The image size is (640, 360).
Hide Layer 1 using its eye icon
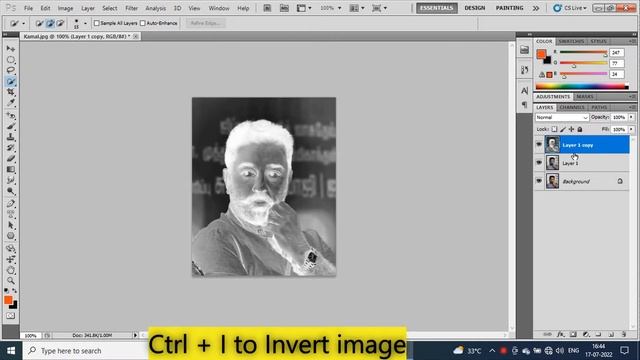click(x=539, y=162)
